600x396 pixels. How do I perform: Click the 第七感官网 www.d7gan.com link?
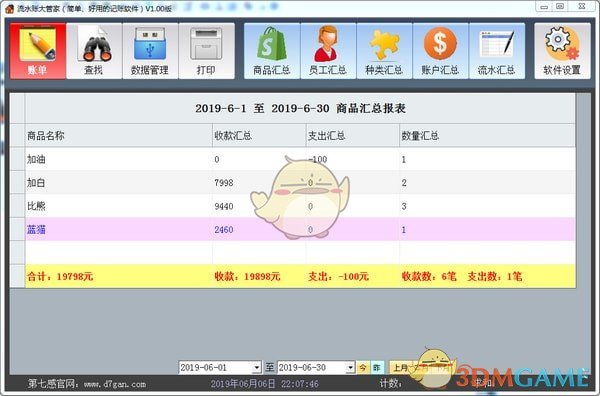point(87,384)
